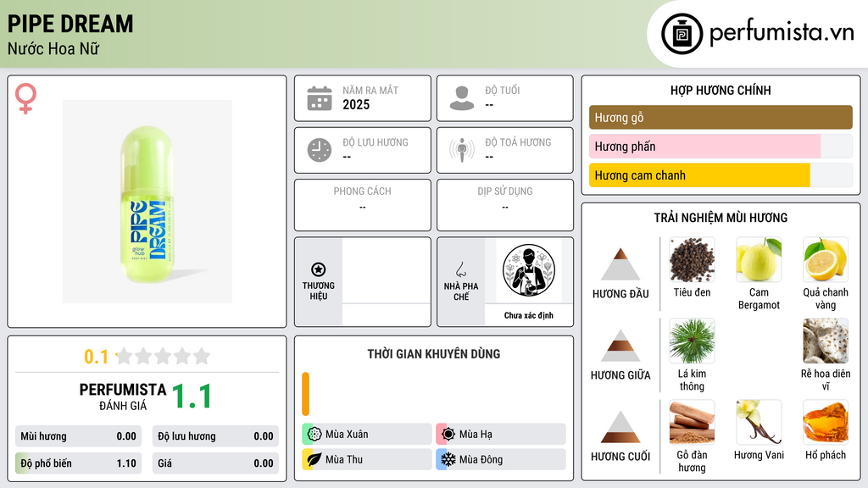Click the PIPE DREAM title

[x=70, y=24]
